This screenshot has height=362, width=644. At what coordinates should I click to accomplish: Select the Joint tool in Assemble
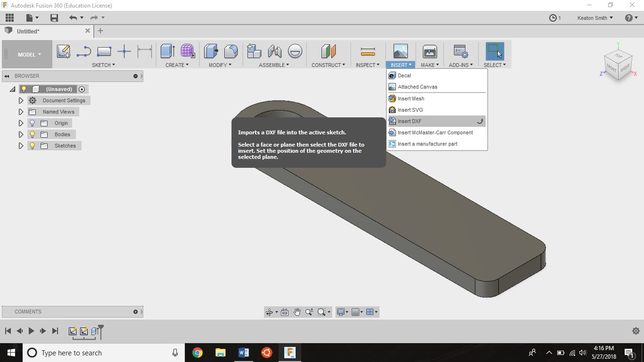click(x=274, y=51)
